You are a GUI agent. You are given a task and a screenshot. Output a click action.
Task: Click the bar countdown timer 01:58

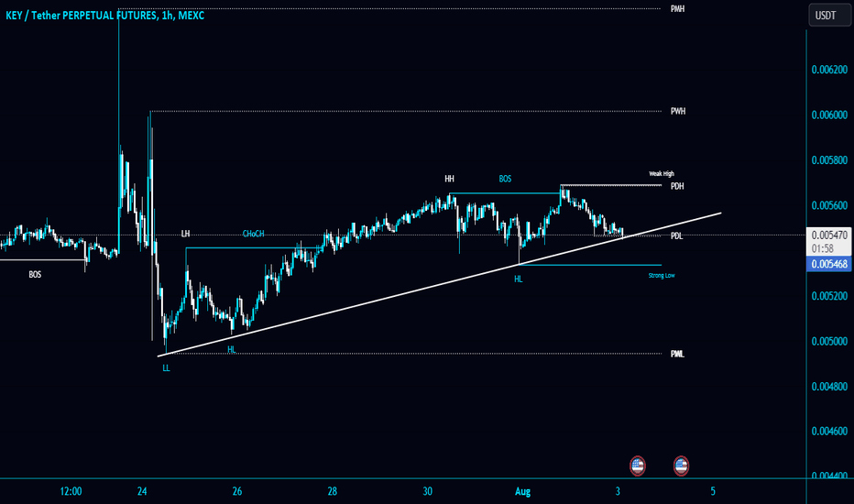[x=823, y=248]
